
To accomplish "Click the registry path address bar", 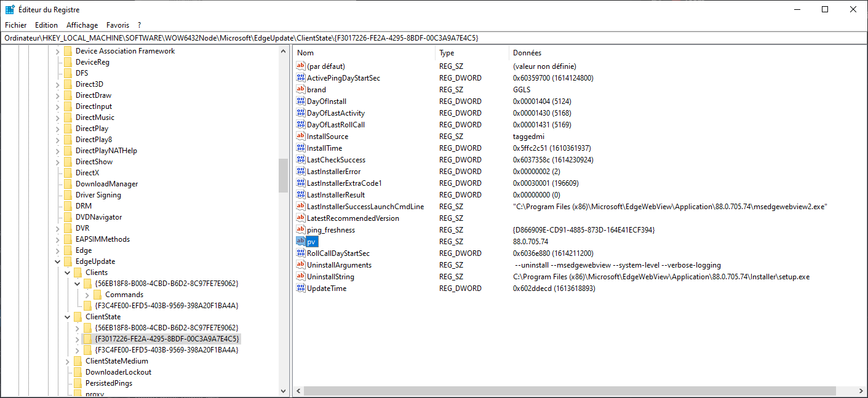I will click(434, 38).
